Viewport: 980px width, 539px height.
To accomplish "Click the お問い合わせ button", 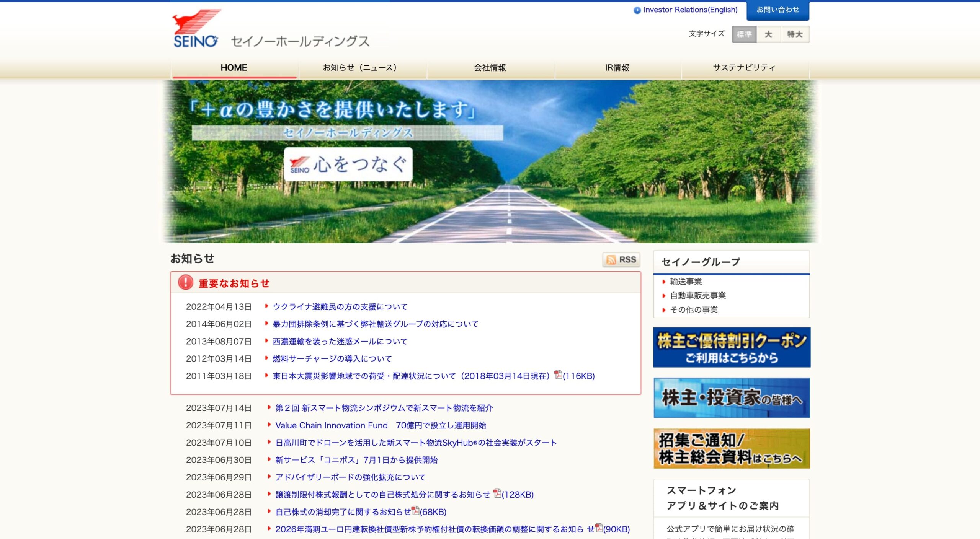I will 778,10.
